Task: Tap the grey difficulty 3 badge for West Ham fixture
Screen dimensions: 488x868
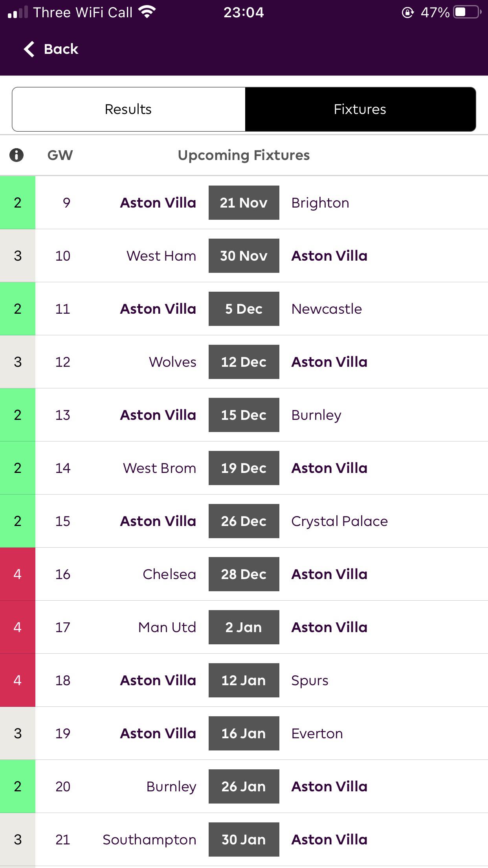Action: click(17, 256)
